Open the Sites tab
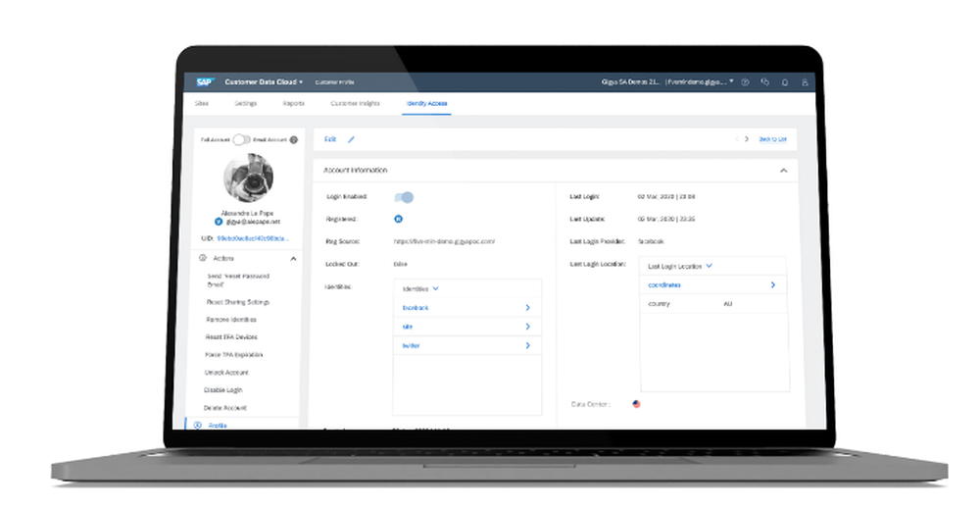 (x=201, y=103)
